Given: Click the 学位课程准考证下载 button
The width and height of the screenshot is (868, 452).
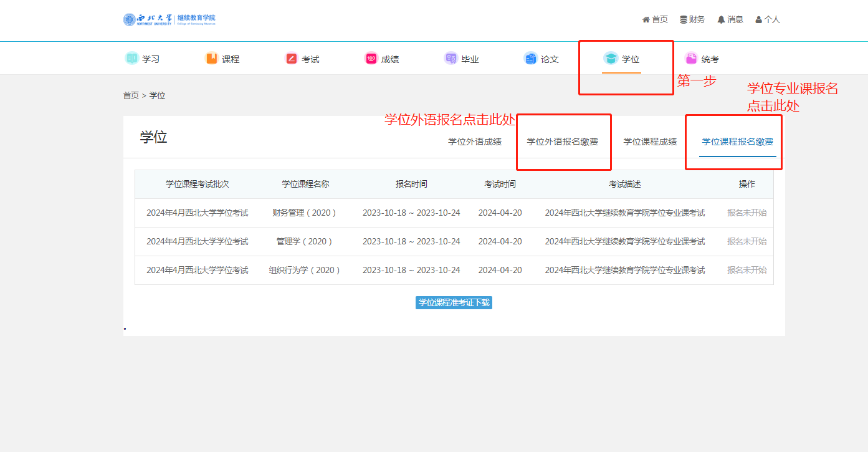Looking at the screenshot, I should point(454,302).
